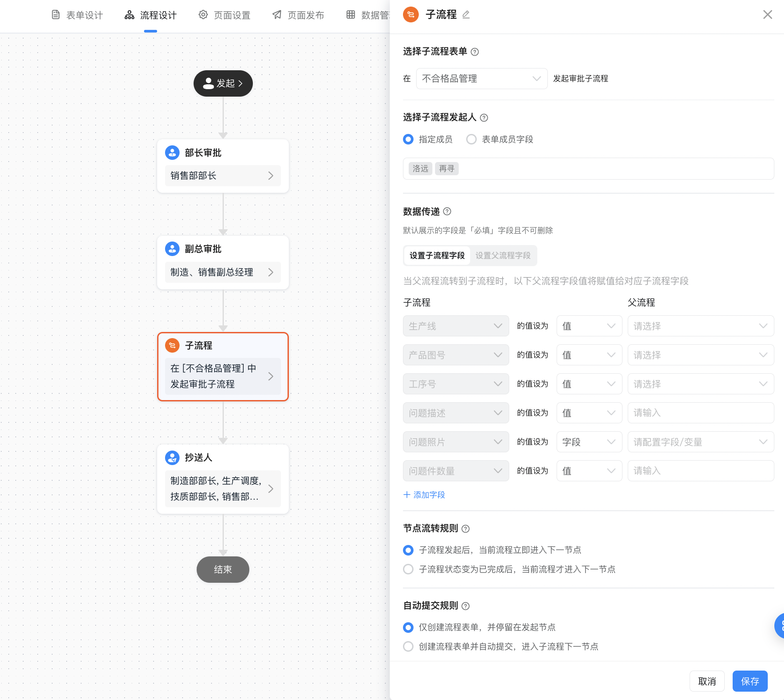Viewport: 784px width, 700px height.
Task: Open value type dropdown for 生产线 row
Action: coord(589,326)
